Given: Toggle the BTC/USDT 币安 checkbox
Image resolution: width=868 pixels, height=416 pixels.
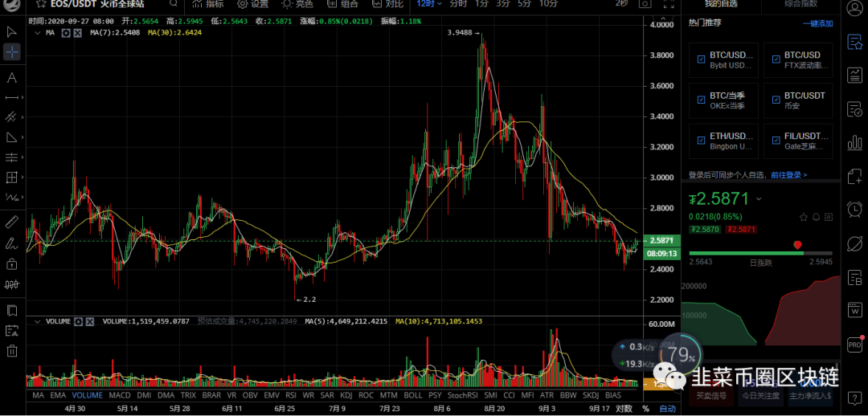Looking at the screenshot, I should click(x=776, y=99).
